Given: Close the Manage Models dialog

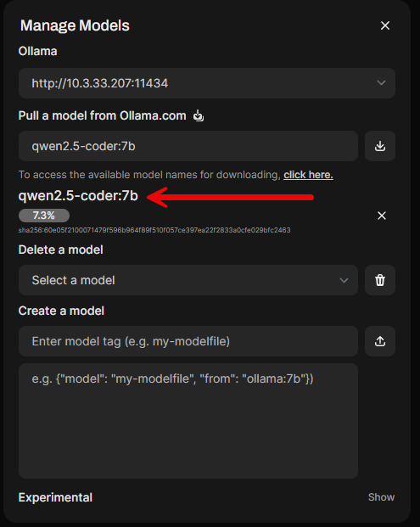Looking at the screenshot, I should pos(385,25).
